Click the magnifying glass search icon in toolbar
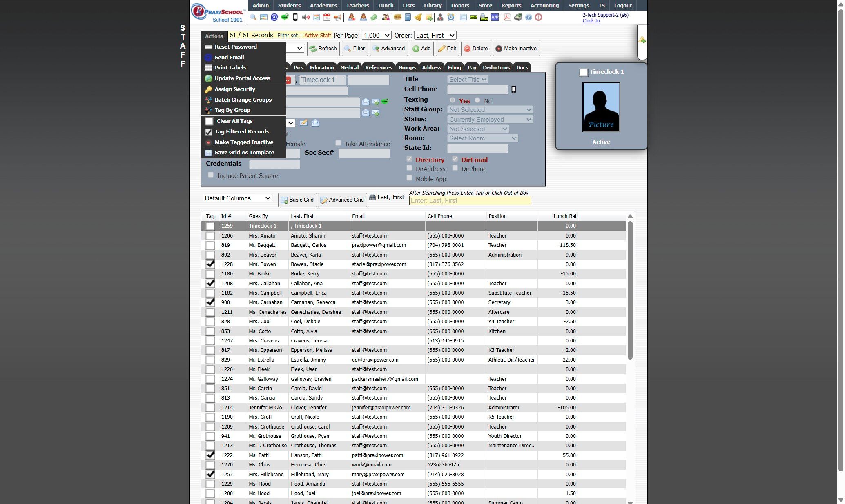The image size is (845, 504). (x=253, y=17)
